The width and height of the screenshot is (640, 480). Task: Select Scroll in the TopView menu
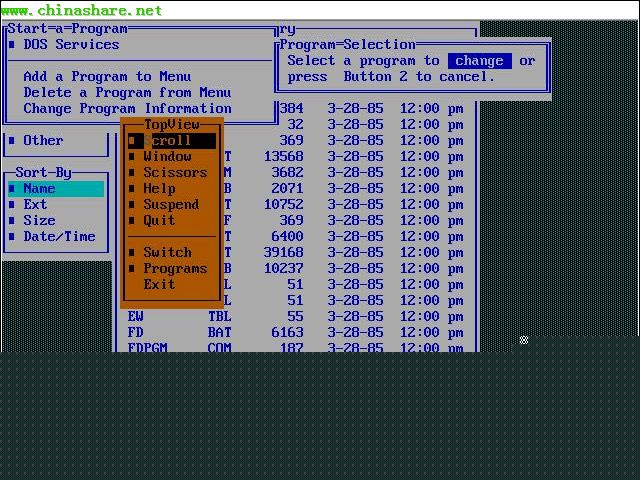tap(171, 140)
